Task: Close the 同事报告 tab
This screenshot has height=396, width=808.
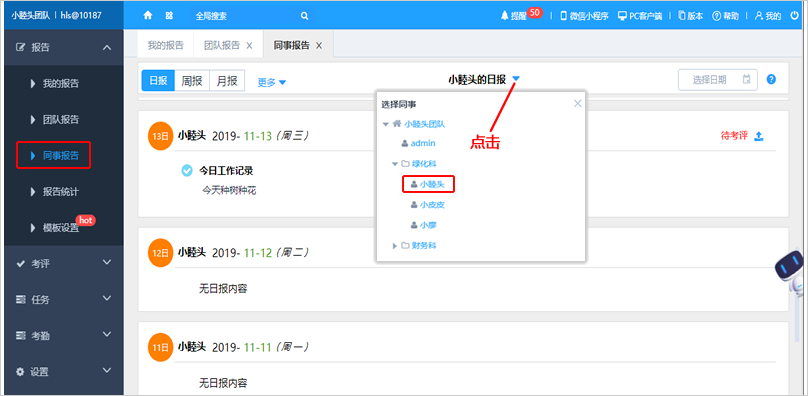Action: click(319, 45)
